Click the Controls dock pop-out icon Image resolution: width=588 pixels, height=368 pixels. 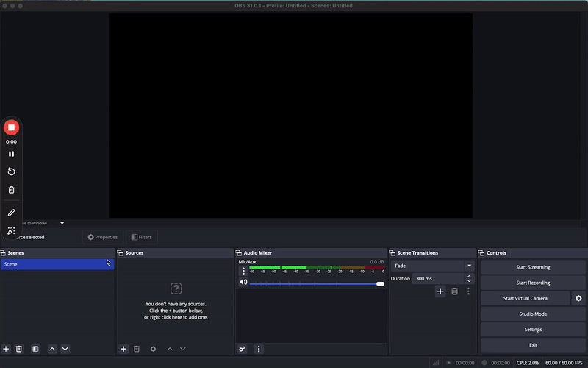pyautogui.click(x=481, y=252)
